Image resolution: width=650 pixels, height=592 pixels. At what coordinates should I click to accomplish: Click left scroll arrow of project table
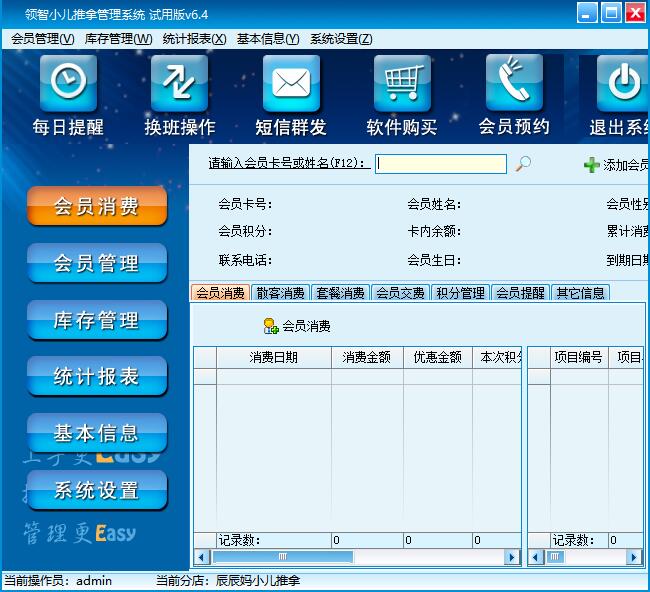pos(536,557)
